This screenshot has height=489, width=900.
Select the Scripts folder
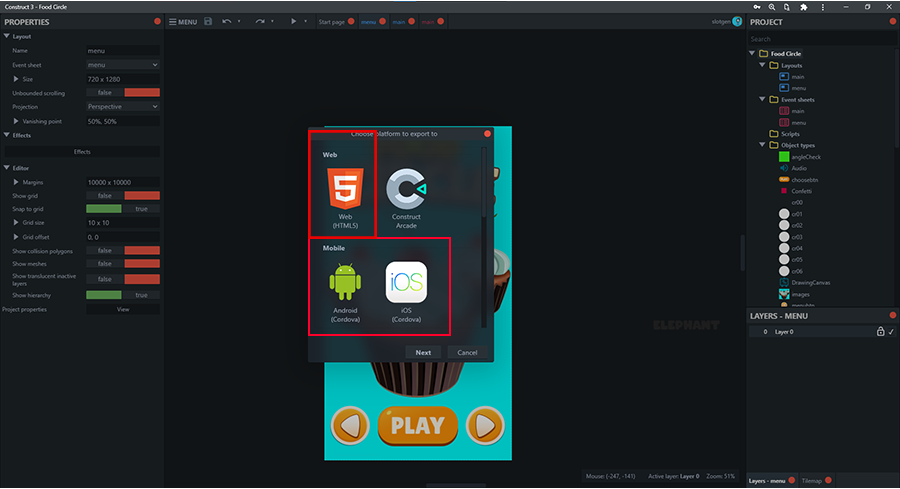(x=790, y=134)
